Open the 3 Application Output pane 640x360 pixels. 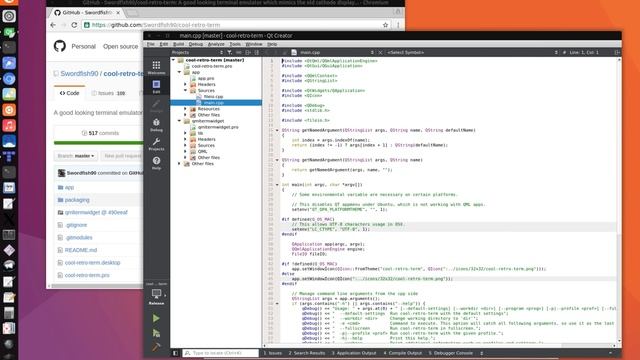(354, 353)
